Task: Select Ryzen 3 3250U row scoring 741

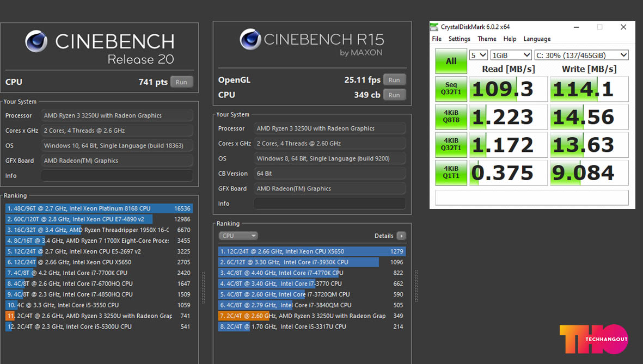Action: point(99,316)
